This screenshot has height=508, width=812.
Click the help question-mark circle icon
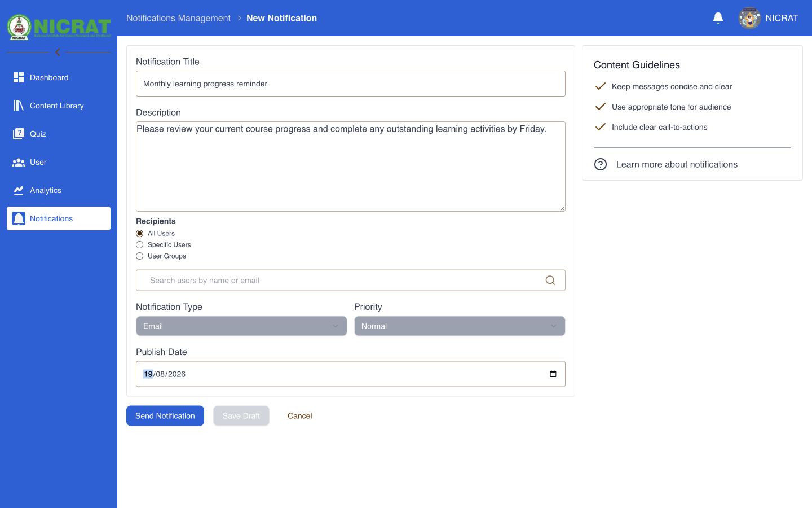coord(601,164)
